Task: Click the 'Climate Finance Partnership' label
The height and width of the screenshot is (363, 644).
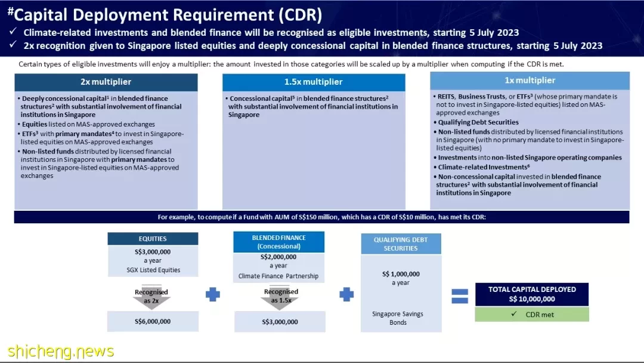Action: (278, 276)
